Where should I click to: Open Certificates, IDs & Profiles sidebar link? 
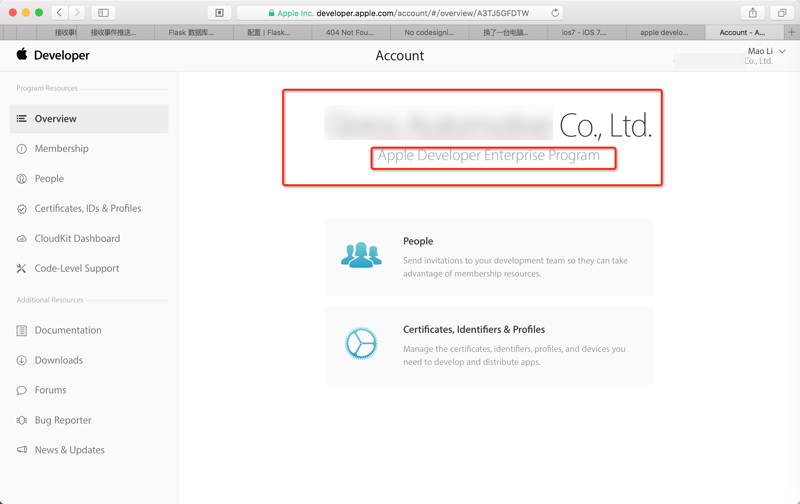[x=88, y=209]
